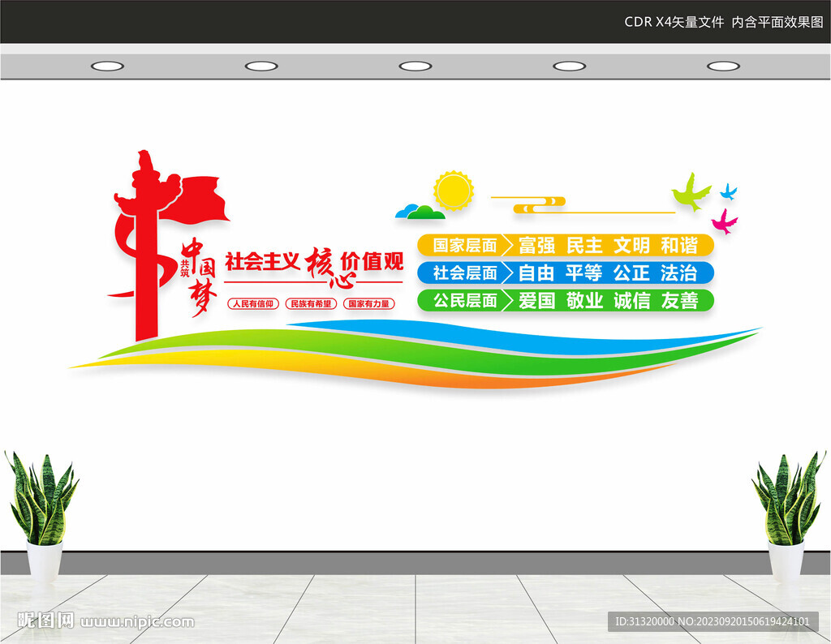831x644 pixels.
Task: Select the '社会主义' heading text
Action: tap(262, 262)
